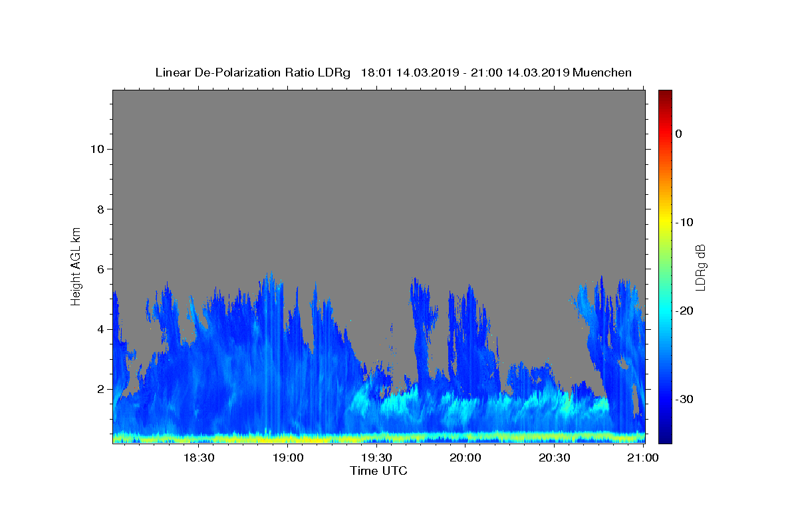This screenshot has width=798, height=532.
Task: Click the 19:00 time tick label
Action: click(287, 458)
